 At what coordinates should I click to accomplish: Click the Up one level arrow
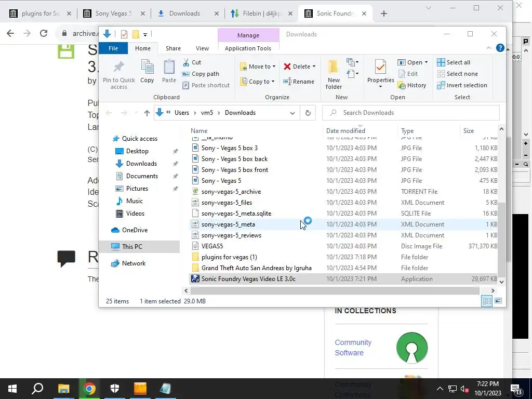(147, 113)
